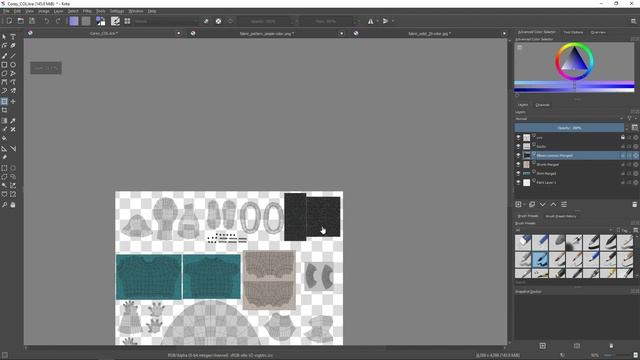This screenshot has height=360, width=640.
Task: Select the Fill bucket tool
Action: coord(4,139)
